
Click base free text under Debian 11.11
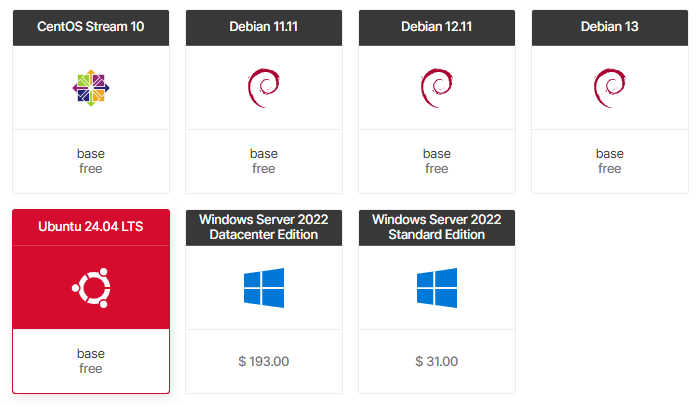[263, 161]
